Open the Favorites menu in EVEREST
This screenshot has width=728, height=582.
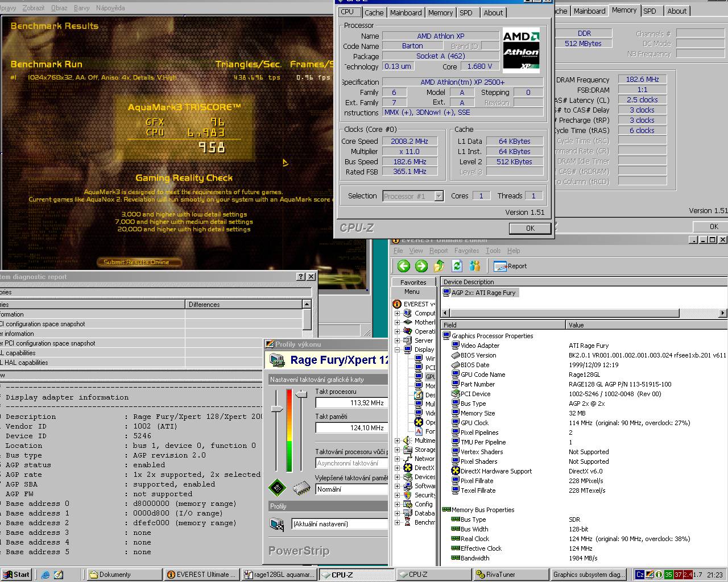[x=466, y=251]
